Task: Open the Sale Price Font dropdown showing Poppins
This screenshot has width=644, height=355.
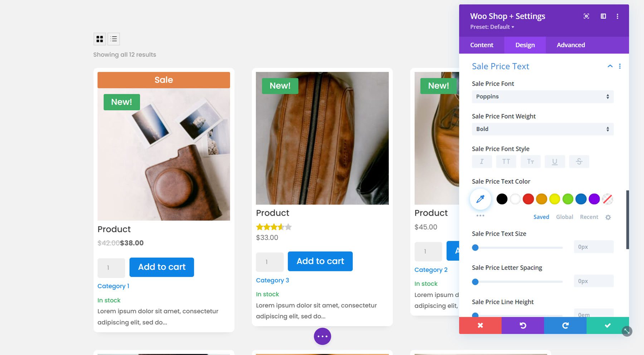Action: tap(542, 97)
